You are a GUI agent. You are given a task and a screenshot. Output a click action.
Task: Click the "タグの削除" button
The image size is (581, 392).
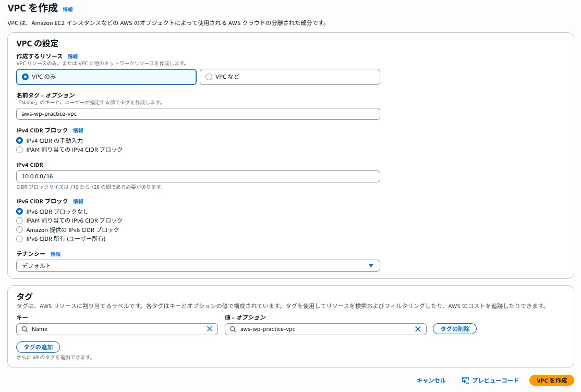(454, 329)
